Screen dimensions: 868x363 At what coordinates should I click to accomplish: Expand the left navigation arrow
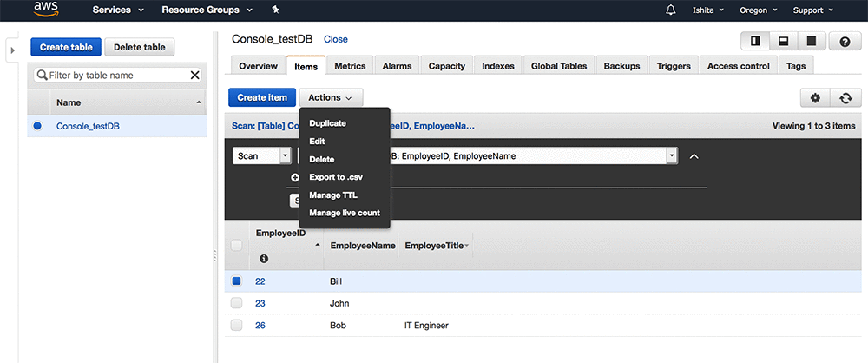[13, 49]
